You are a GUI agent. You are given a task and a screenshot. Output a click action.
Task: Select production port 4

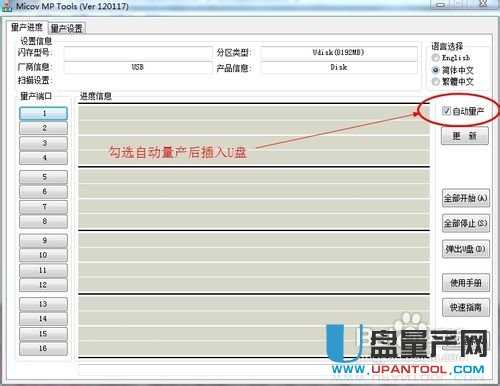click(x=44, y=158)
